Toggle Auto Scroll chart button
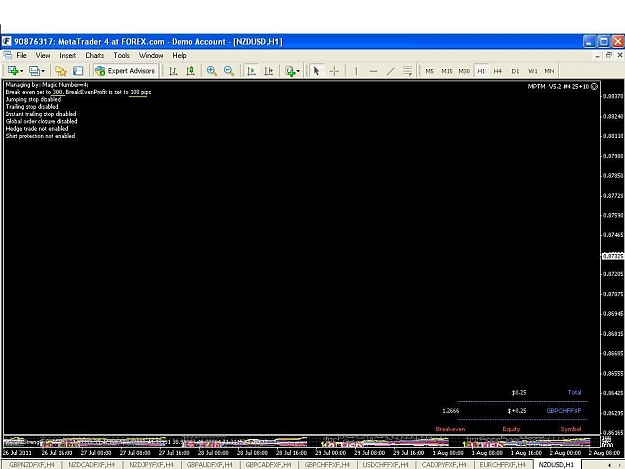The width and height of the screenshot is (625, 469). (252, 71)
